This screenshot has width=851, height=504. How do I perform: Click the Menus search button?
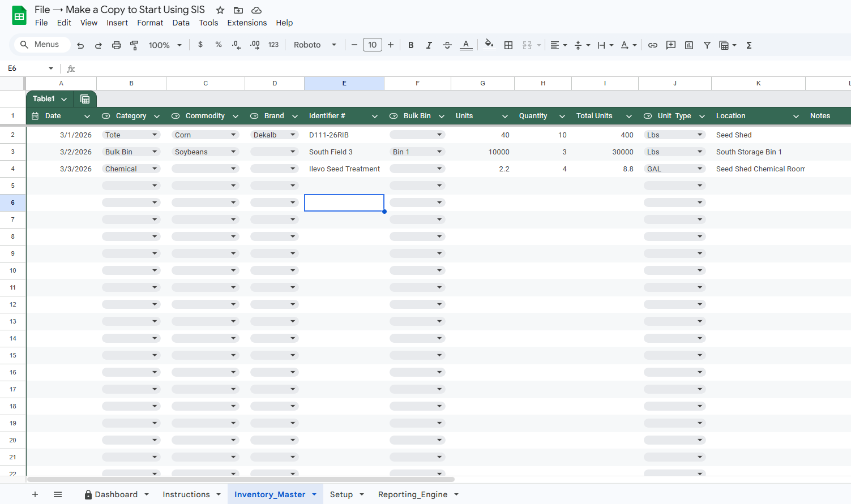tap(40, 45)
